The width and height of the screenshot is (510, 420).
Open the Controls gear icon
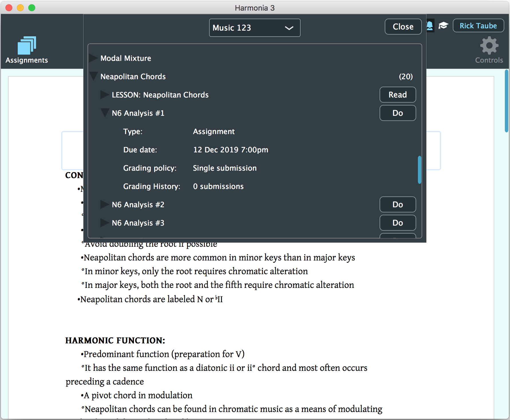(489, 46)
